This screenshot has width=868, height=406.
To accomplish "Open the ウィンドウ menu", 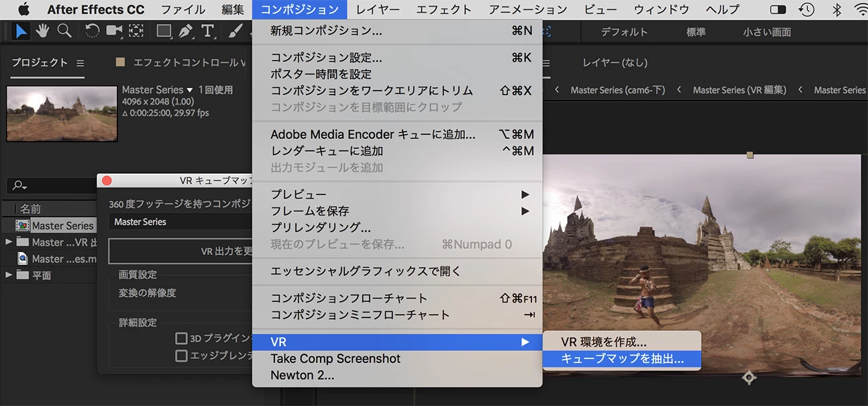I will [661, 9].
